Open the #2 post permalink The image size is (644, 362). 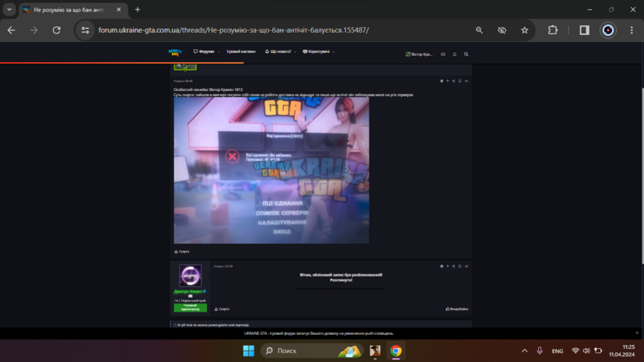click(466, 266)
